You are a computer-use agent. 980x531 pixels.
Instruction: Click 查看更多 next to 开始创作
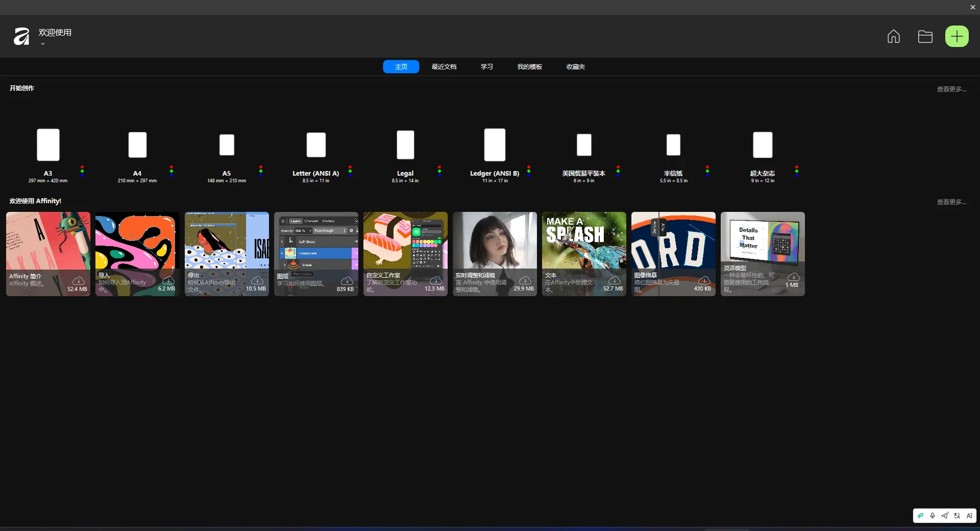click(951, 89)
